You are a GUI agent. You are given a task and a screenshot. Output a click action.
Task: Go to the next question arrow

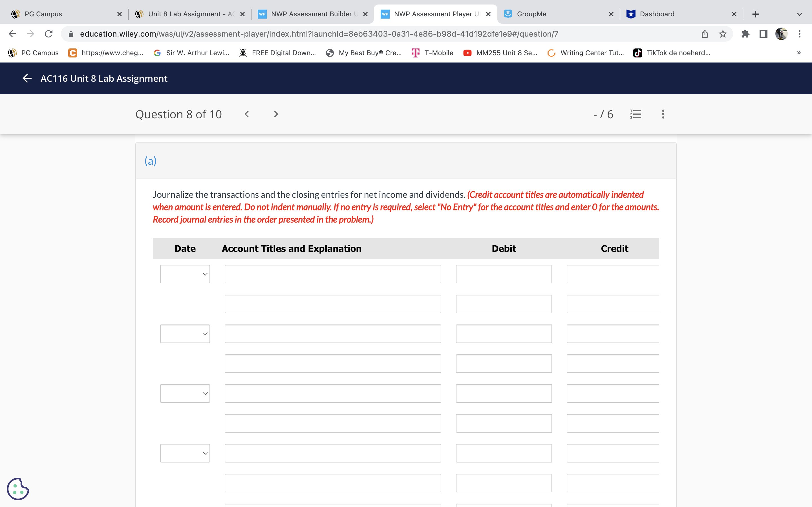(x=275, y=114)
